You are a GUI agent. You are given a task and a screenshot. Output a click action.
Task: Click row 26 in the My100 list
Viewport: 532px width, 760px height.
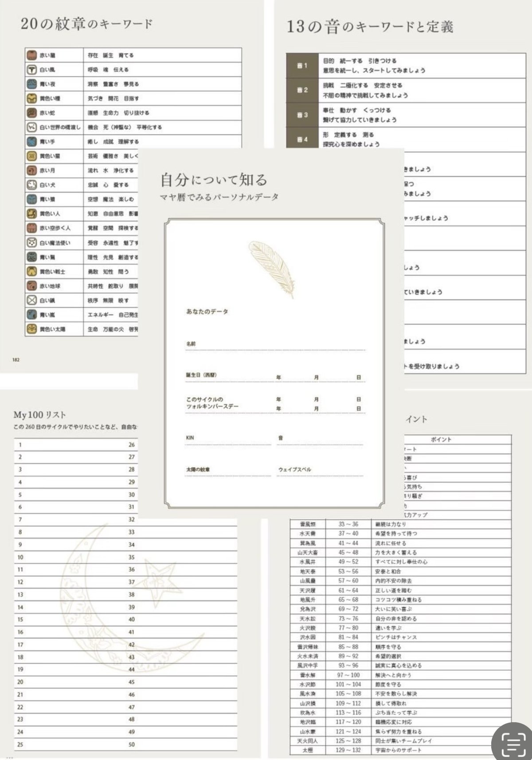[x=132, y=445]
